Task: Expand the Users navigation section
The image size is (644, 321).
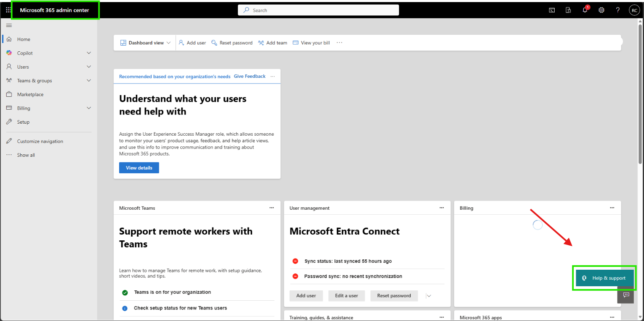Action: coord(89,67)
